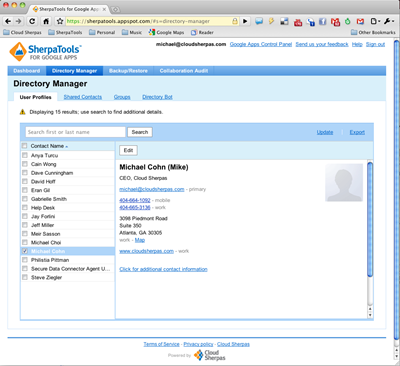Open the Reader bookmark
400x366 pixels.
pyautogui.click(x=202, y=32)
